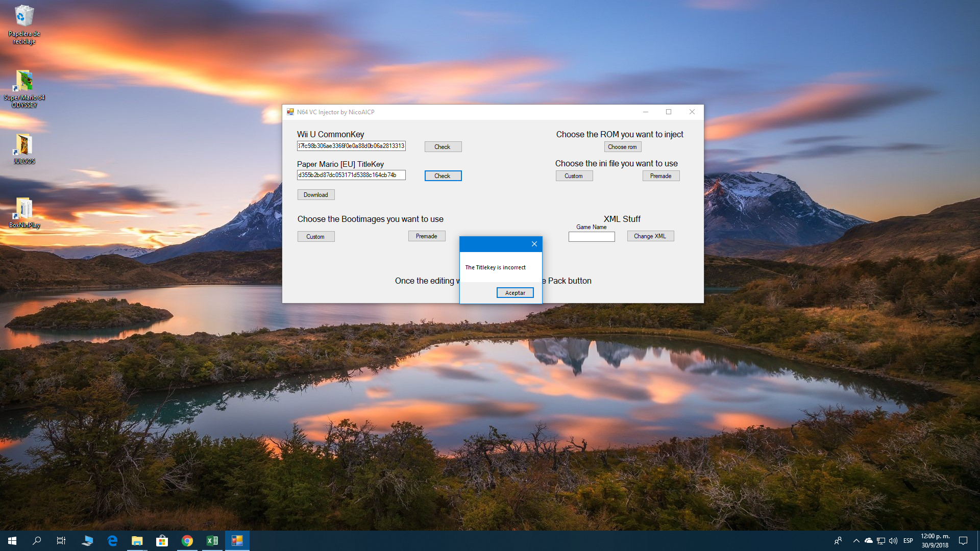Focus the Wii U CommonKey input field
980x551 pixels.
[351, 146]
